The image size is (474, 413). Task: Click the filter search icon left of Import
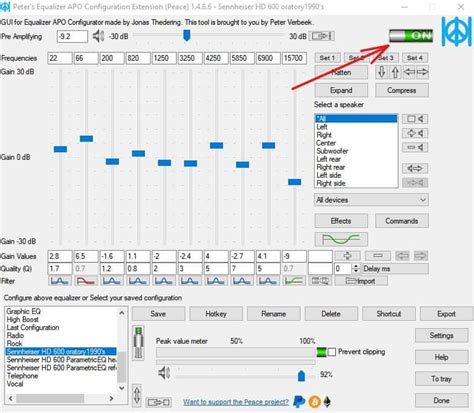pos(320,281)
